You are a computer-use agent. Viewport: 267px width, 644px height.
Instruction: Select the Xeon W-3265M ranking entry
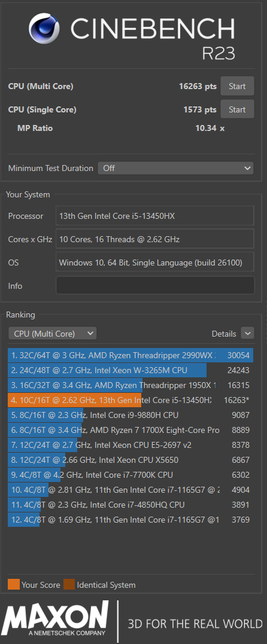coord(131,370)
